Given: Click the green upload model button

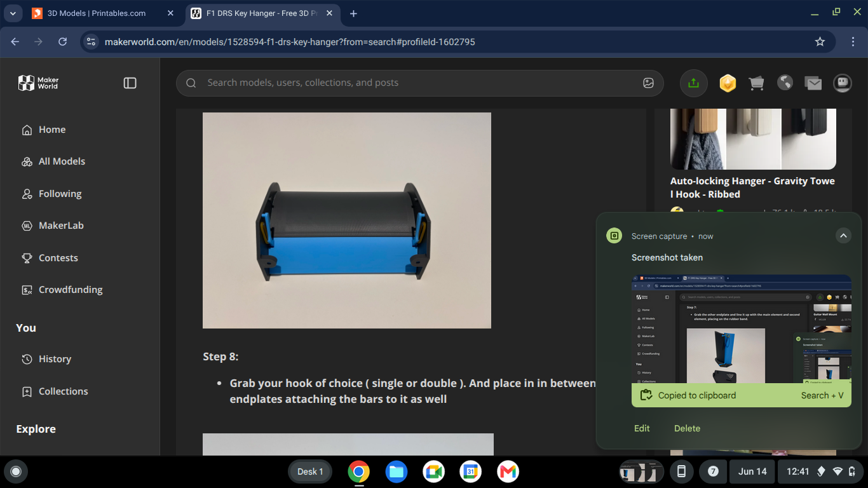Looking at the screenshot, I should pyautogui.click(x=693, y=83).
